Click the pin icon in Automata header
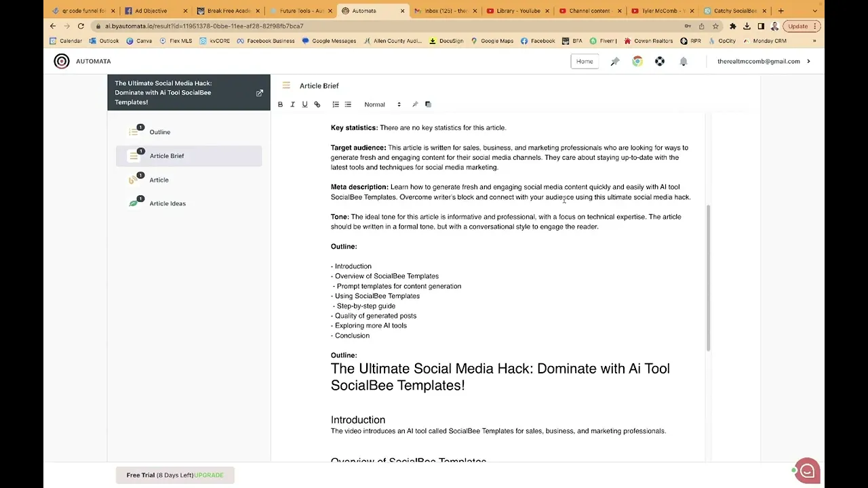The height and width of the screenshot is (488, 868). pyautogui.click(x=615, y=62)
